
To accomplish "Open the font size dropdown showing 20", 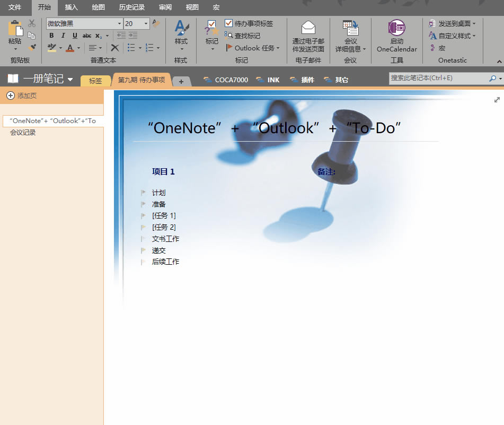I will pos(146,23).
